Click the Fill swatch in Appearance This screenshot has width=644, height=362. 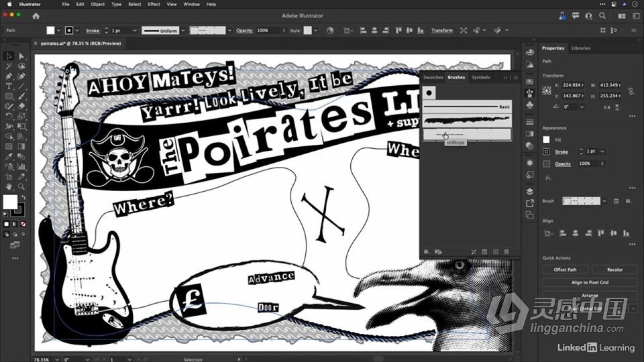click(x=546, y=139)
